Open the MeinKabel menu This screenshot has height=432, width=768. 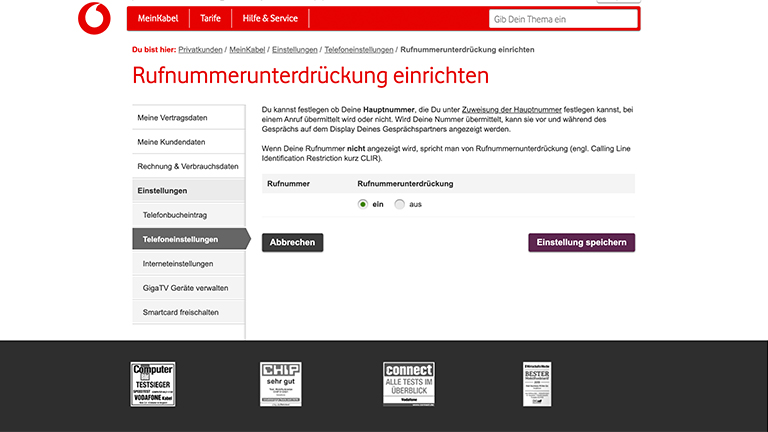pos(158,19)
